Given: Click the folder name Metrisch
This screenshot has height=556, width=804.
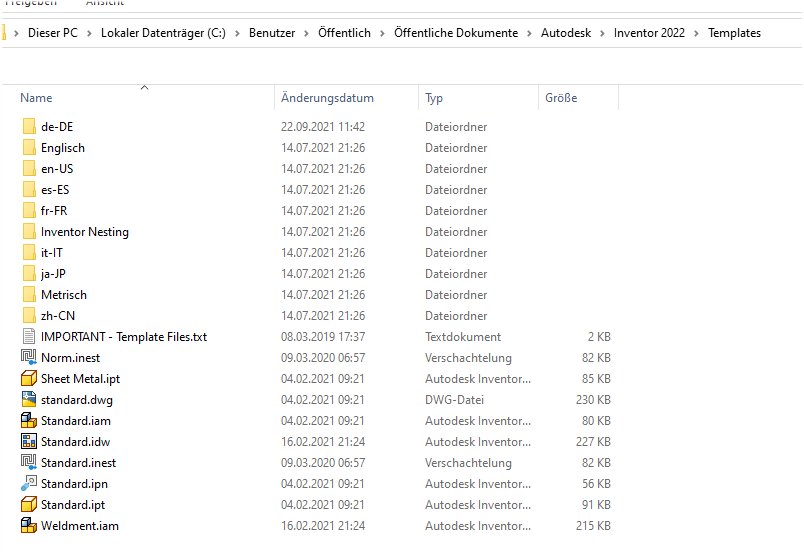Looking at the screenshot, I should point(64,294).
